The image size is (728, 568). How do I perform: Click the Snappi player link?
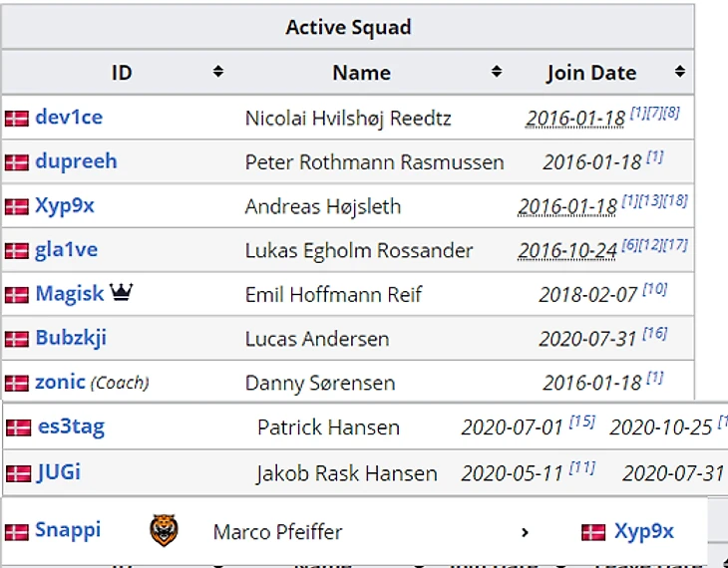tap(68, 529)
